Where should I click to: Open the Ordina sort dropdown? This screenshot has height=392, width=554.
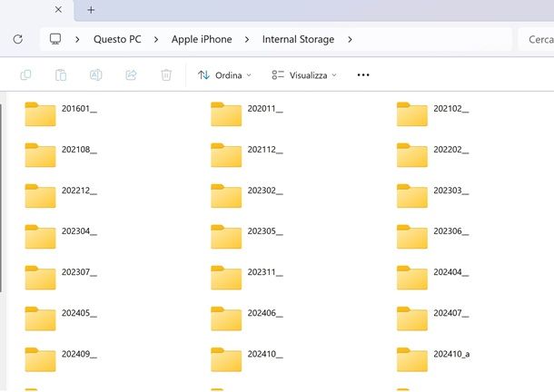point(224,75)
